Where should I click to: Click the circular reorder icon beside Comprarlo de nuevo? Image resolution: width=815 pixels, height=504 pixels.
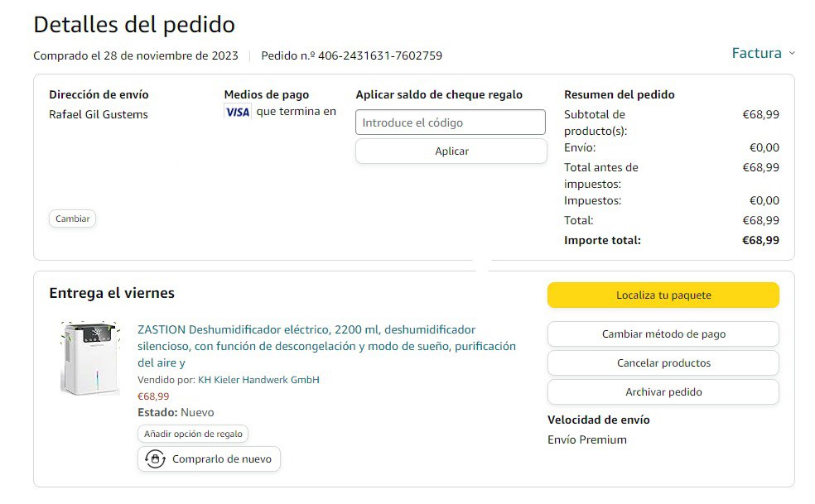[155, 459]
